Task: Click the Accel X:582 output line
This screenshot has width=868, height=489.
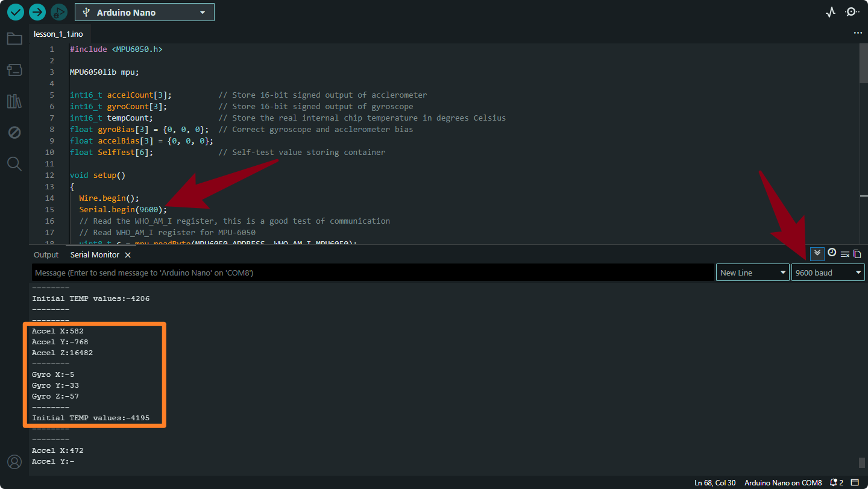Action: click(58, 331)
